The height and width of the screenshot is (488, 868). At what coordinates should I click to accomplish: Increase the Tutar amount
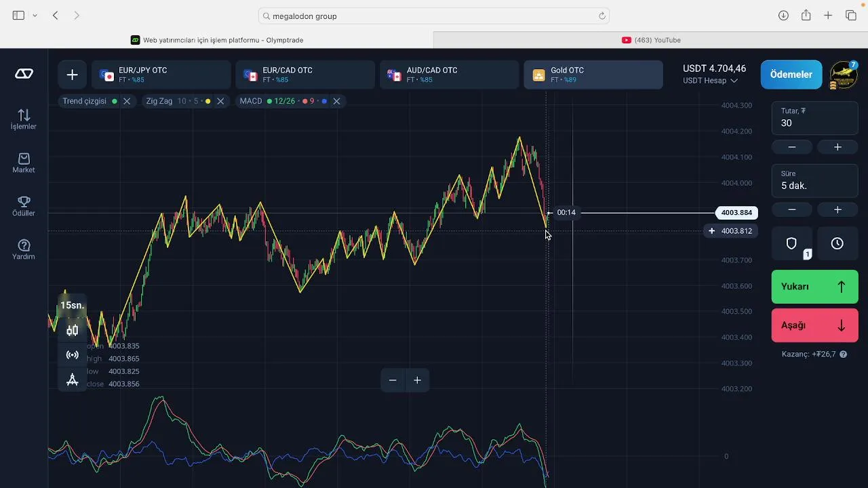[x=837, y=147]
